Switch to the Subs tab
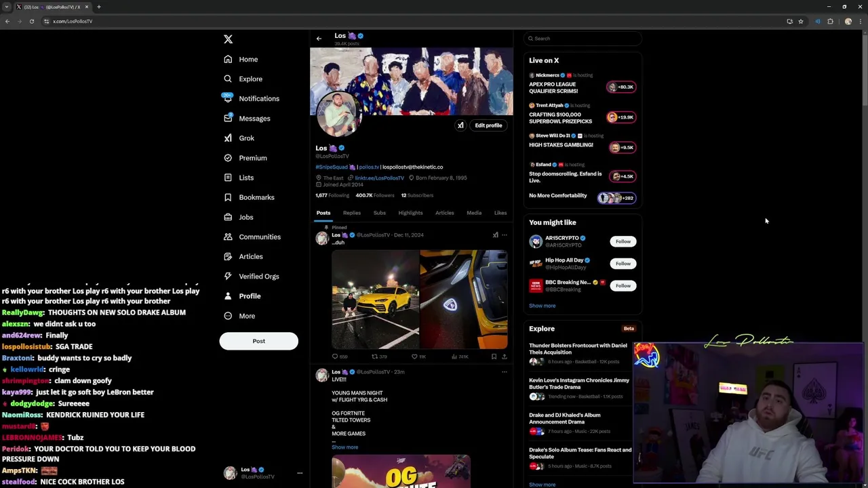868x488 pixels. pos(380,213)
